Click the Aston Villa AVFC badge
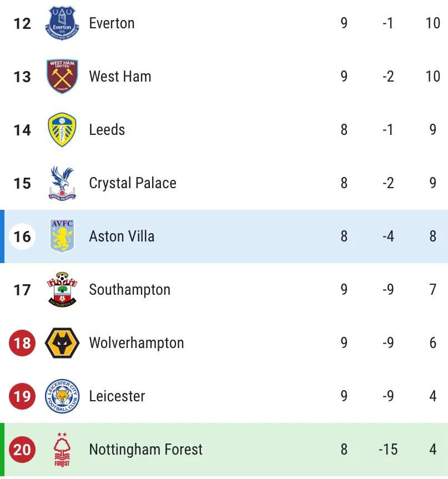The image size is (448, 479). pyautogui.click(x=62, y=236)
